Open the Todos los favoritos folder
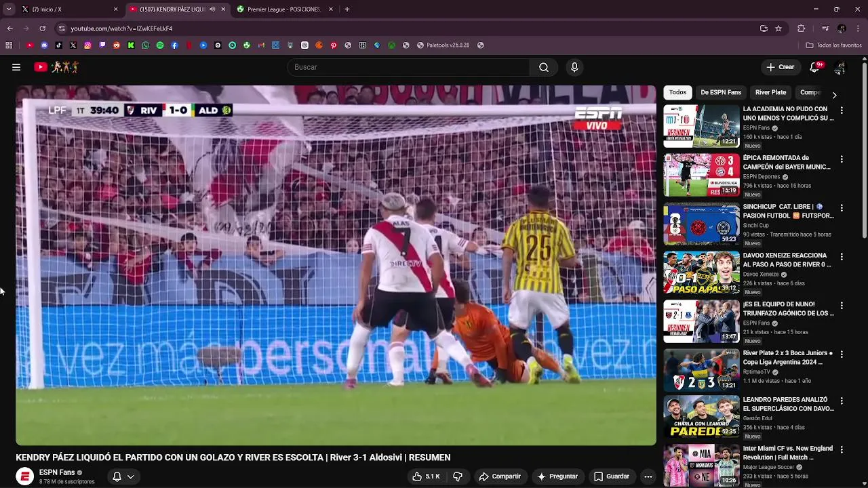The width and height of the screenshot is (868, 488). [x=833, y=45]
